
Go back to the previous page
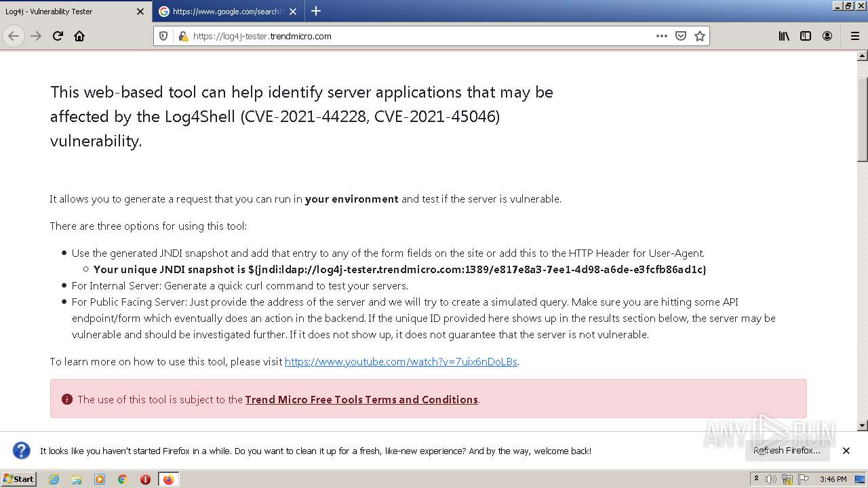click(14, 36)
